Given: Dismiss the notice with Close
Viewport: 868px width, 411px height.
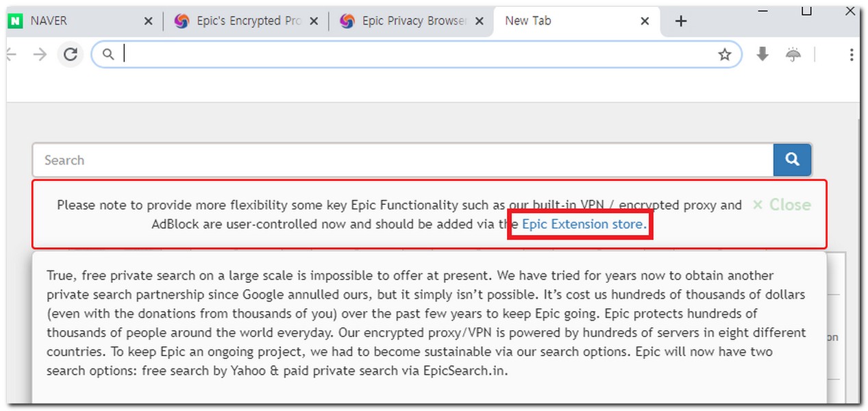Looking at the screenshot, I should 782,205.
